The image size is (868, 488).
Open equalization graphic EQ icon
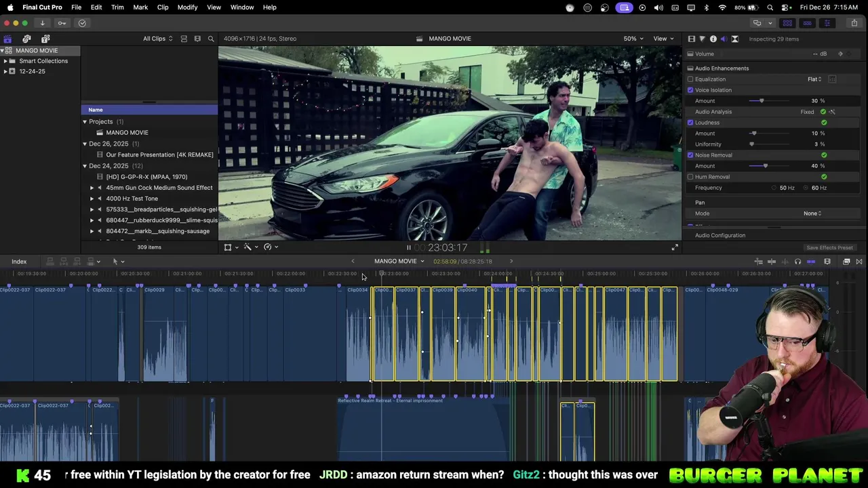(832, 79)
